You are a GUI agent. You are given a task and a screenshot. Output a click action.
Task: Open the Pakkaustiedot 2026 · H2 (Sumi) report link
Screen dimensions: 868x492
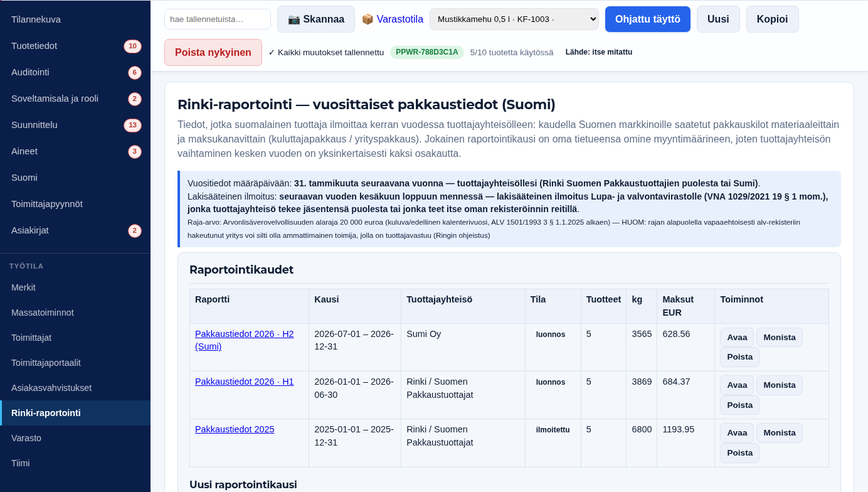point(245,340)
